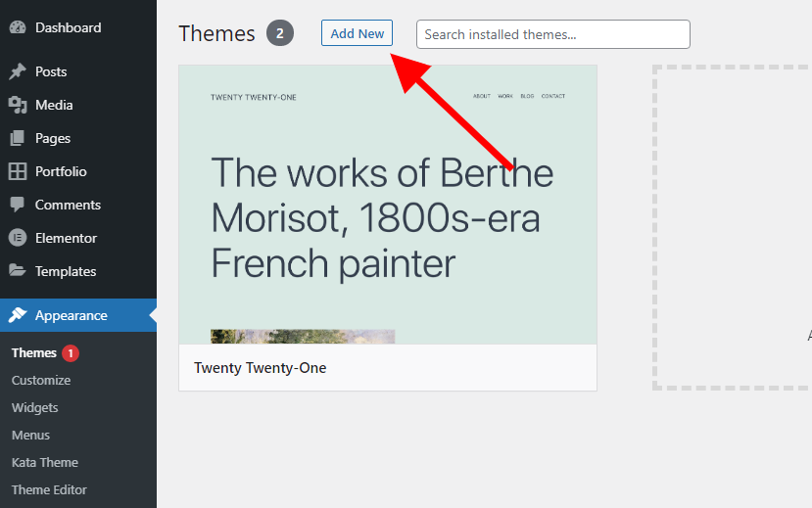
Task: Click the dashed add new theme placeholder
Action: (733, 228)
